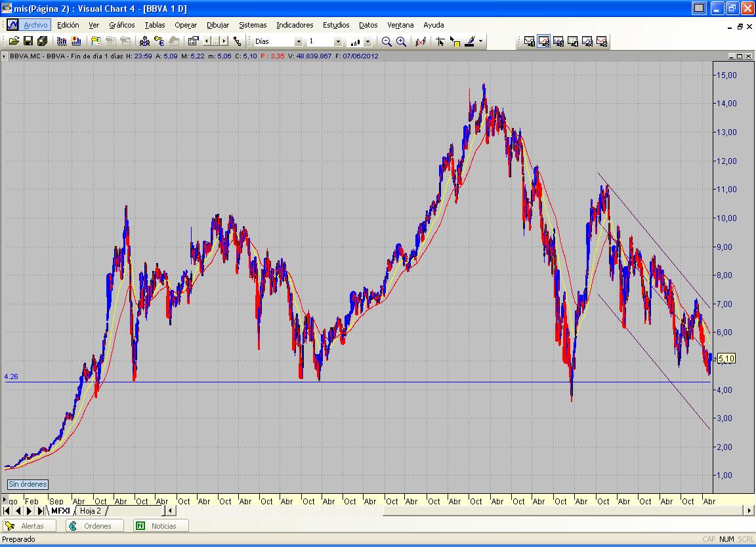The width and height of the screenshot is (756, 547).
Task: Switch to workspace screen 5 icon
Action: pyautogui.click(x=587, y=41)
